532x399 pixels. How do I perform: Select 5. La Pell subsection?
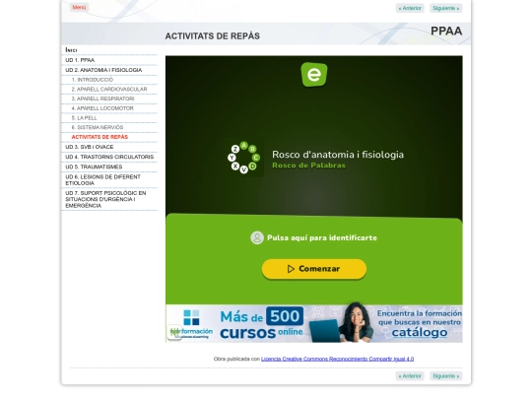tap(109, 118)
